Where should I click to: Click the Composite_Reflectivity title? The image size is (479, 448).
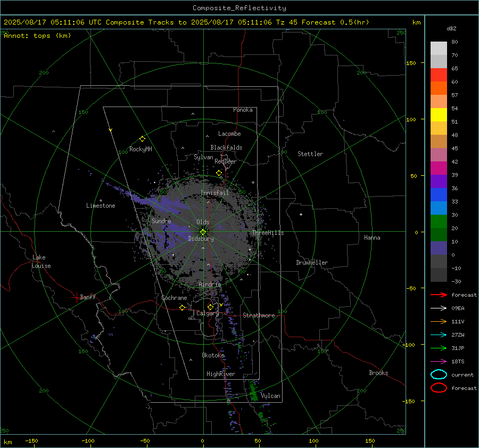click(x=239, y=8)
